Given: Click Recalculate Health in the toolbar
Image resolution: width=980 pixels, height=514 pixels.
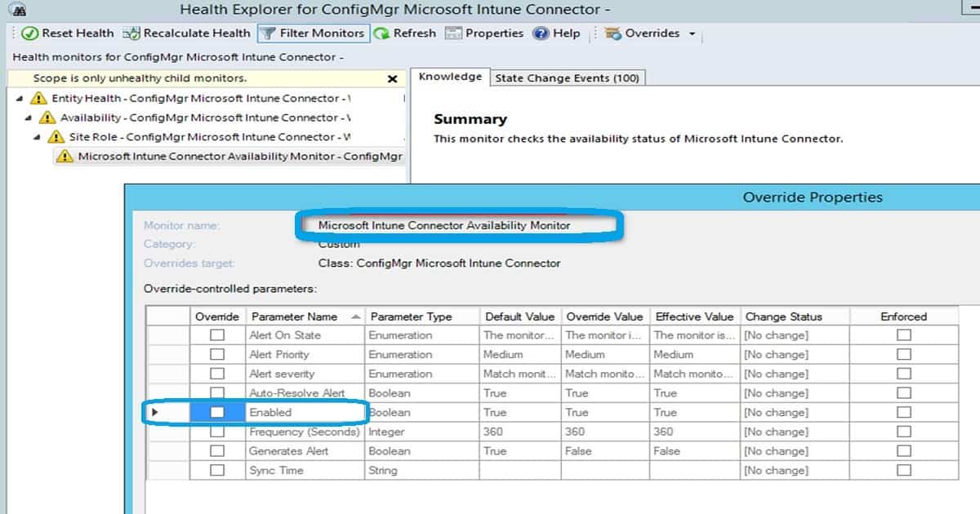Looking at the screenshot, I should coord(187,33).
